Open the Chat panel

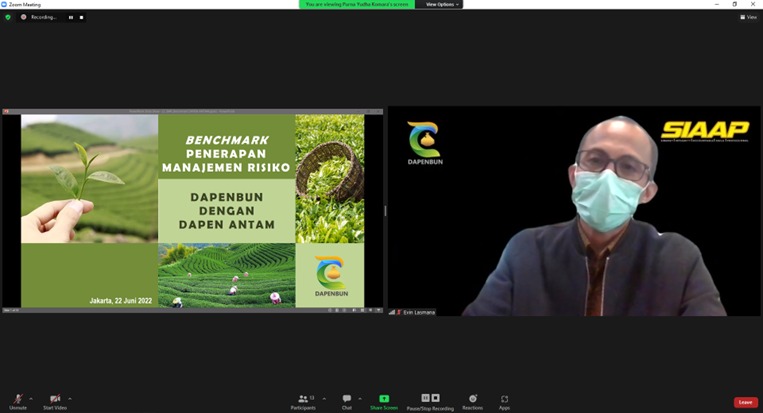click(347, 399)
